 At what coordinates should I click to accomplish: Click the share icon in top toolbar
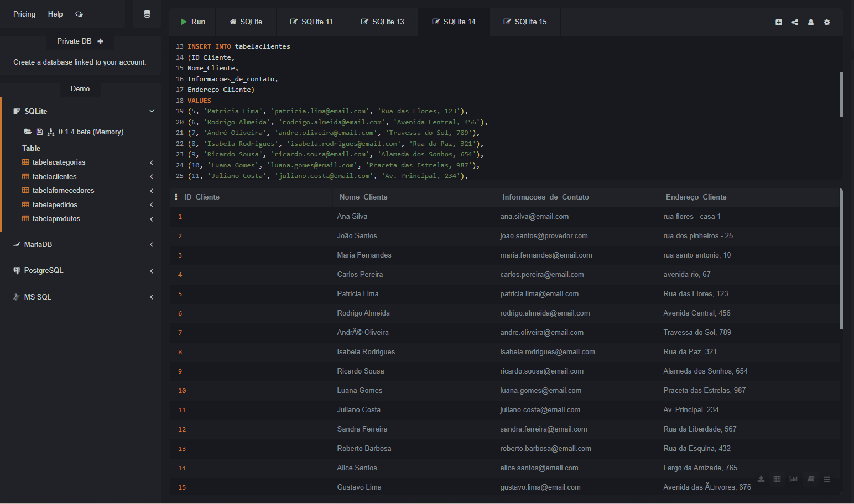pyautogui.click(x=795, y=23)
